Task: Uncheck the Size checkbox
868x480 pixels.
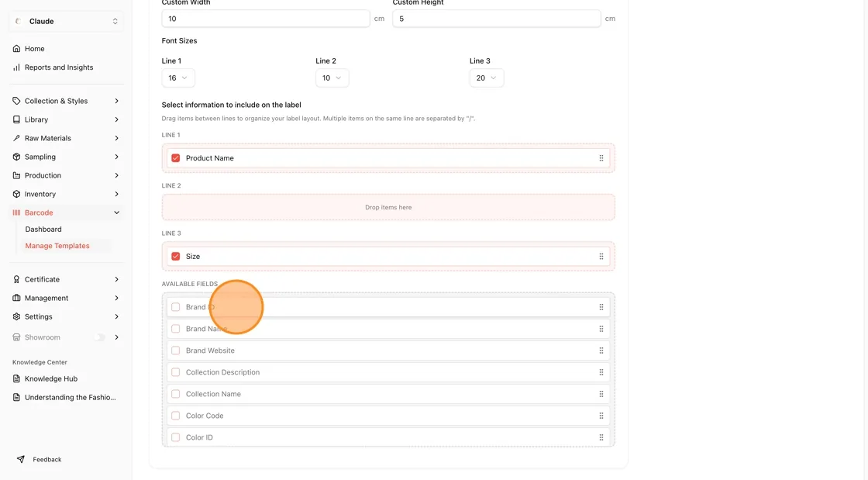Action: pos(175,257)
